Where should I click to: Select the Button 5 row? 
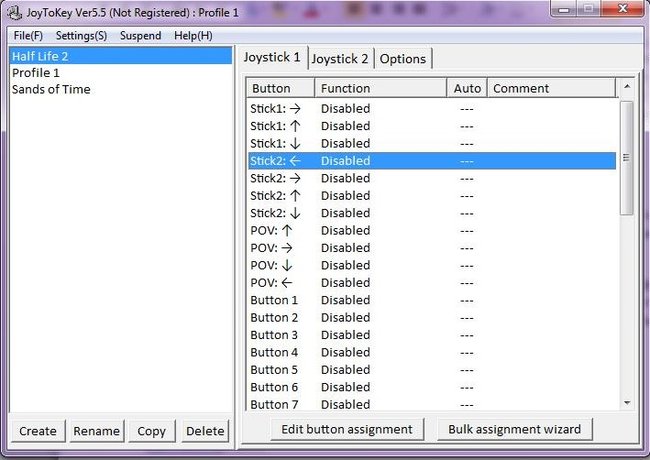pyautogui.click(x=432, y=370)
